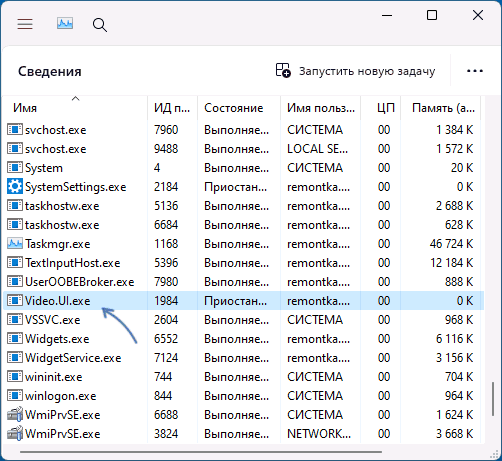
Task: Select UserOOBEBroker.exe process name
Action: pyautogui.click(x=80, y=282)
